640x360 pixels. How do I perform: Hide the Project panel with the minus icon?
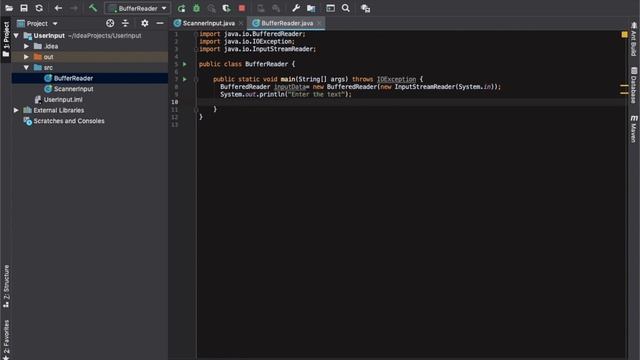click(x=160, y=23)
